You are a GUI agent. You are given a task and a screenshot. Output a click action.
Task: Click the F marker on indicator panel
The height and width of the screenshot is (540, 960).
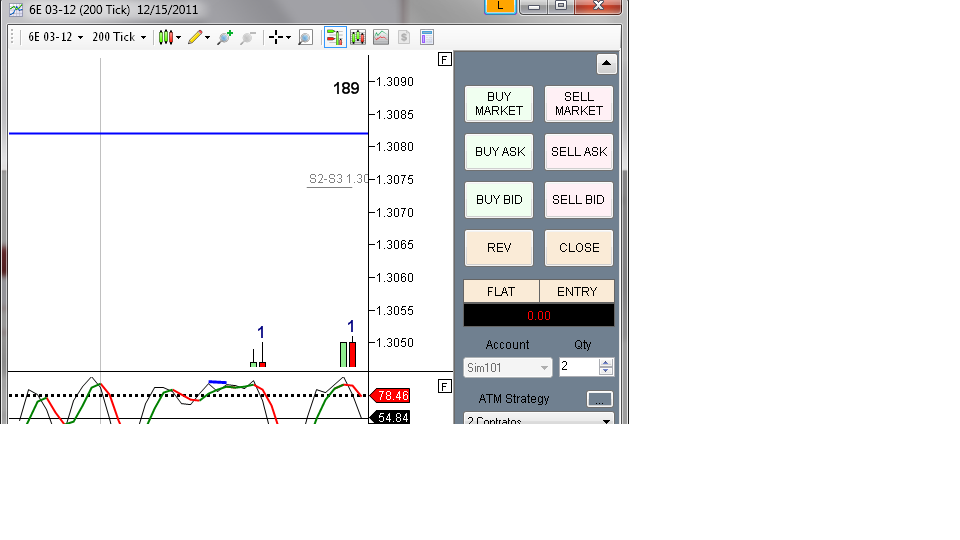click(x=445, y=386)
